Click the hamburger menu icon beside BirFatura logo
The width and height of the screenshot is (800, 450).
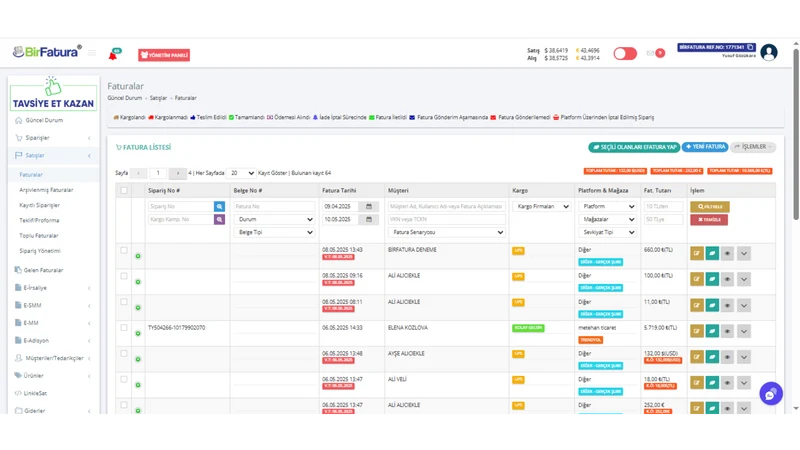[92, 53]
